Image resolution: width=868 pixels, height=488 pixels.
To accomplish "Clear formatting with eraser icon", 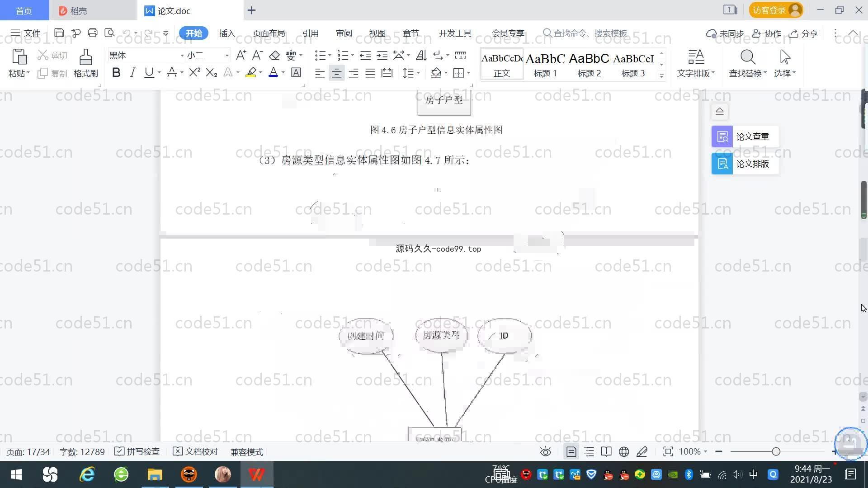I will [x=274, y=56].
